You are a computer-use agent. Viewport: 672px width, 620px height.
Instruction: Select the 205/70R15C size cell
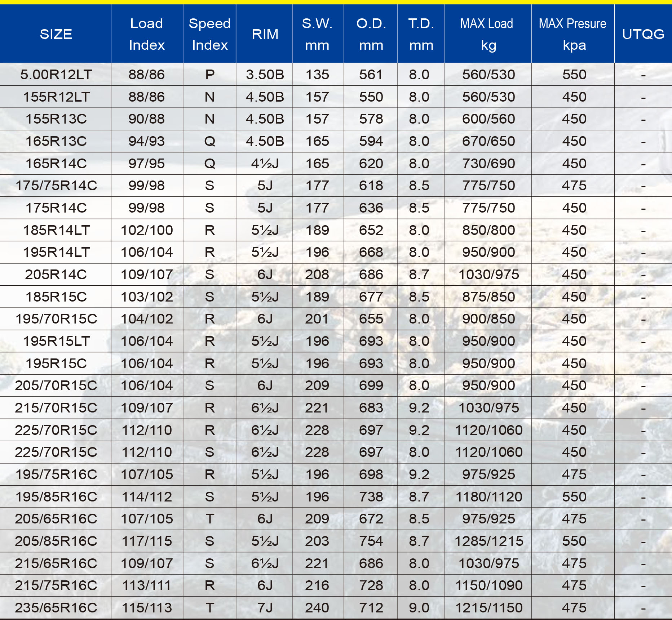click(56, 385)
